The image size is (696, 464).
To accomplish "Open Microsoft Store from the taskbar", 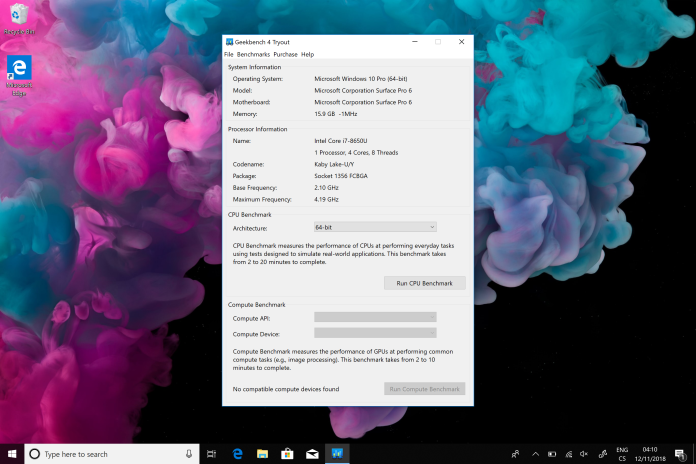I will (287, 454).
